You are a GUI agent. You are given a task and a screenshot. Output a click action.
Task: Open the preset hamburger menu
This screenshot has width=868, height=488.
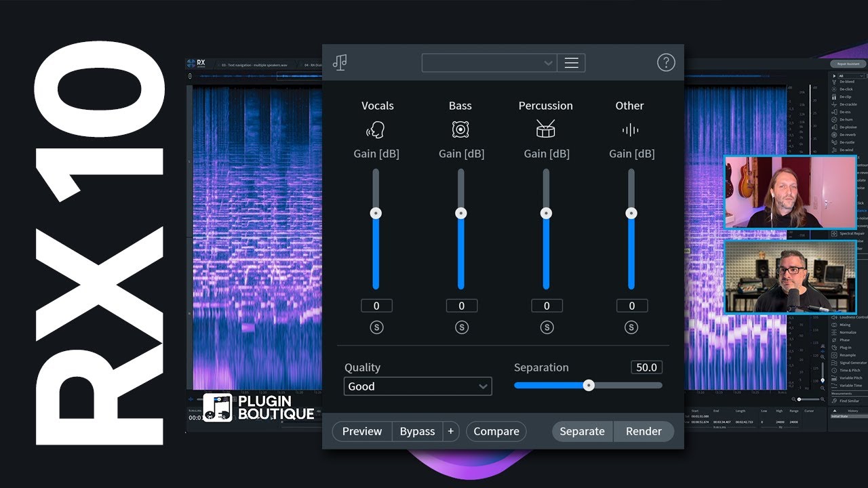pos(571,63)
